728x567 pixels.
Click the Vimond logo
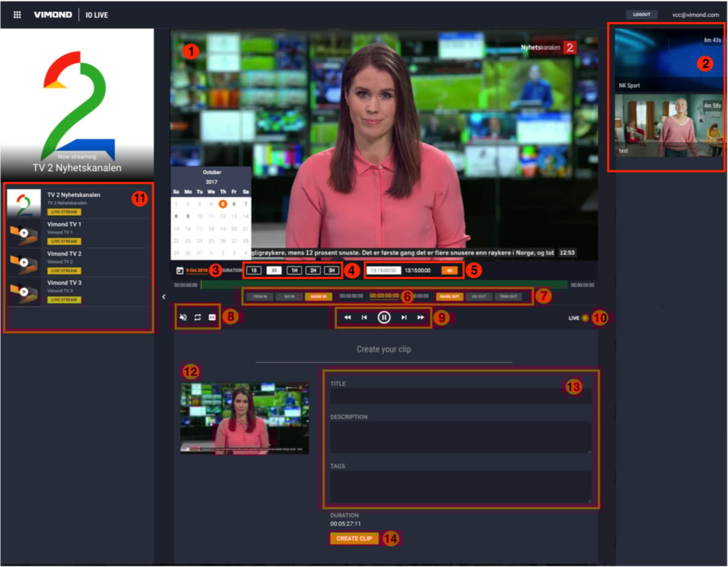53,15
